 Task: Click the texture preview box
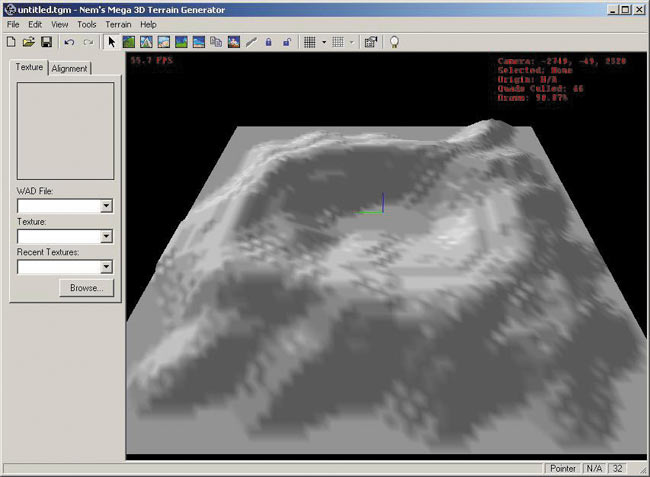coord(65,131)
